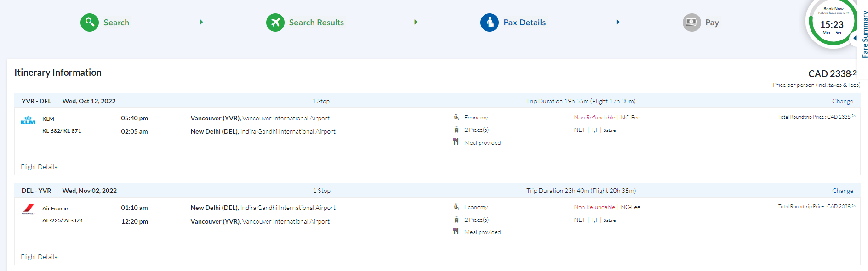Click the Book Now countdown timer circle
The image size is (868, 271).
[x=831, y=23]
